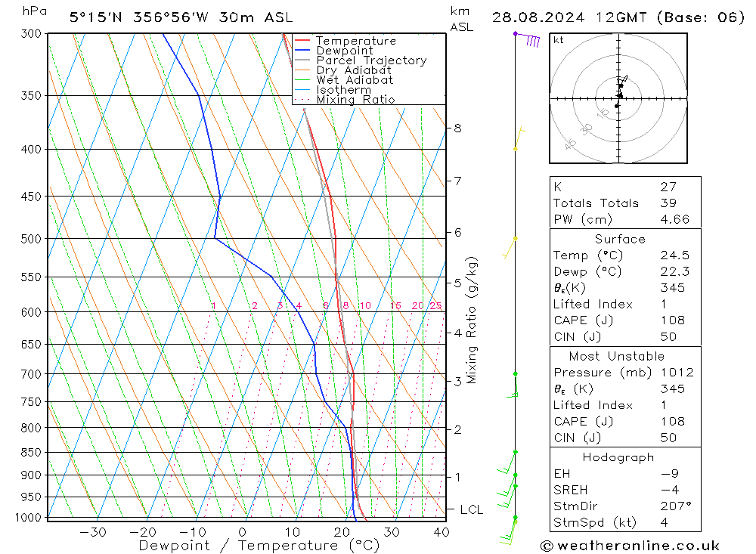Click the 8 km altitude axis label
Viewport: 756px width, 554px height.
point(457,128)
